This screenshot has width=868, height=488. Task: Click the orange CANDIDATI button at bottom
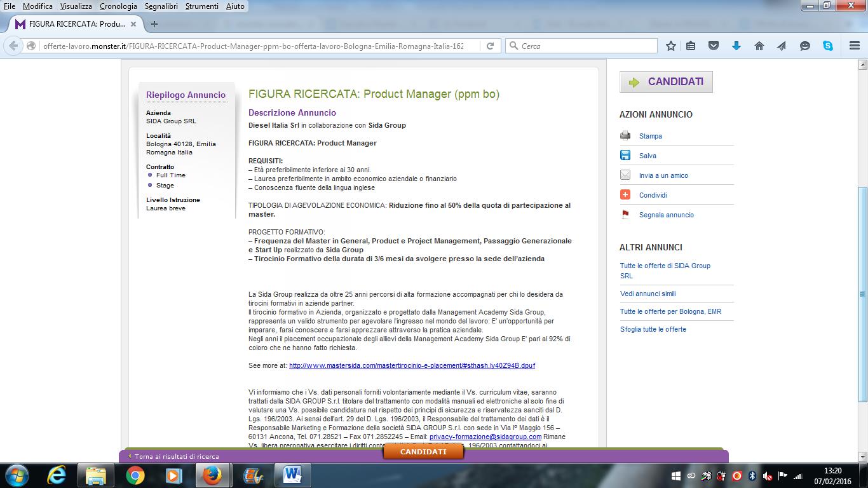click(423, 452)
